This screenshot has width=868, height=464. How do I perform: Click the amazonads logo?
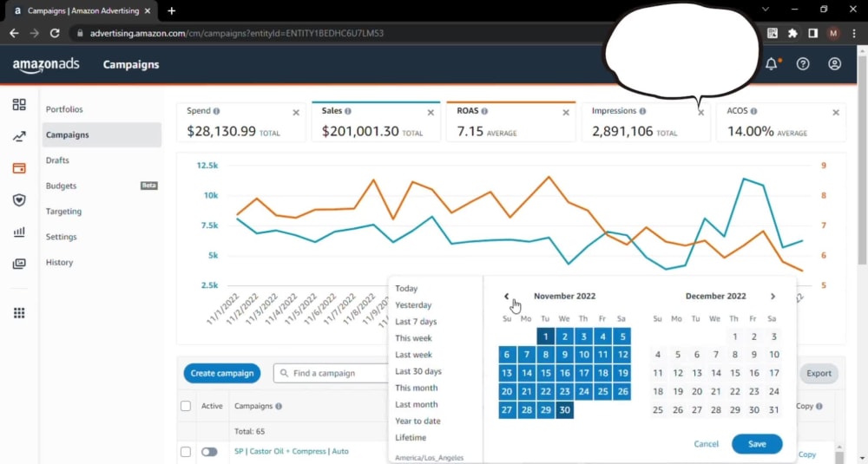click(46, 65)
